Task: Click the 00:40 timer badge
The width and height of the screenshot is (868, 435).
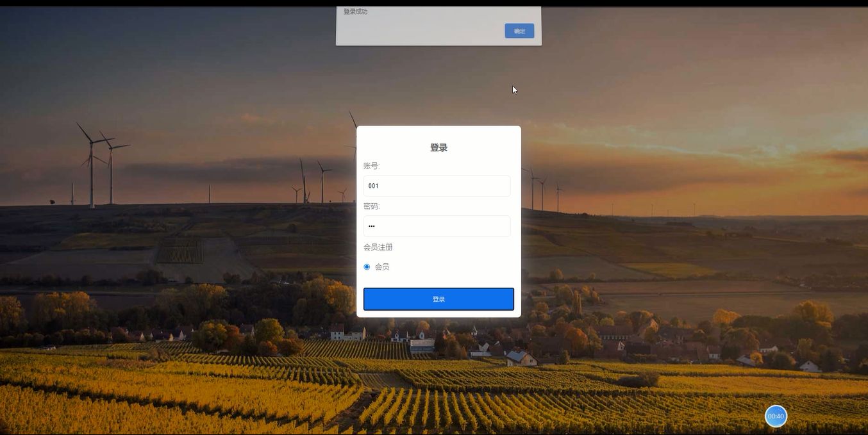Action: pyautogui.click(x=776, y=416)
